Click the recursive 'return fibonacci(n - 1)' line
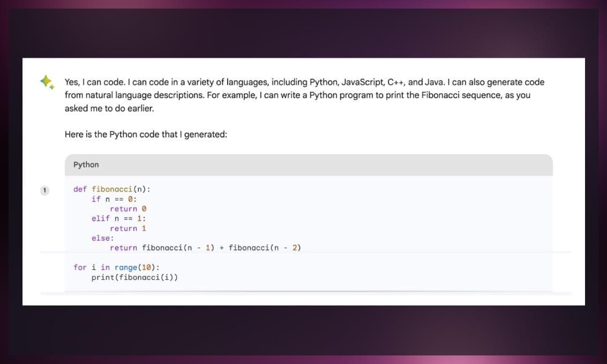Viewport: 607px width, 364px height. [x=205, y=248]
